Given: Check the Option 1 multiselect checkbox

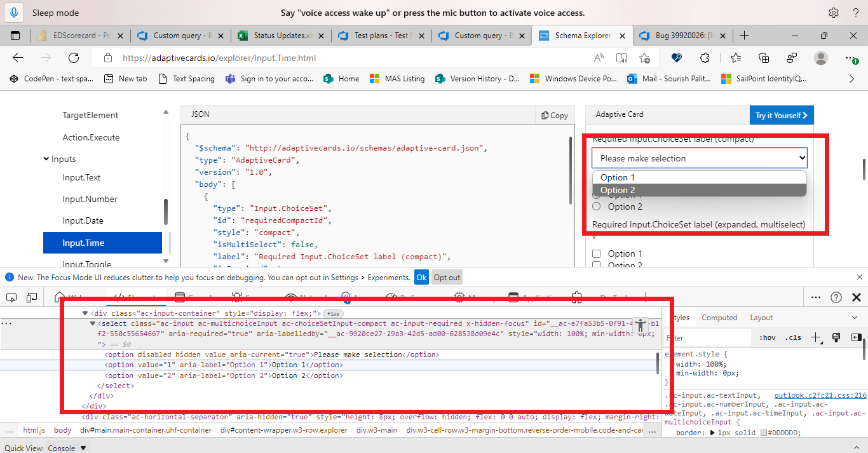Looking at the screenshot, I should 596,254.
